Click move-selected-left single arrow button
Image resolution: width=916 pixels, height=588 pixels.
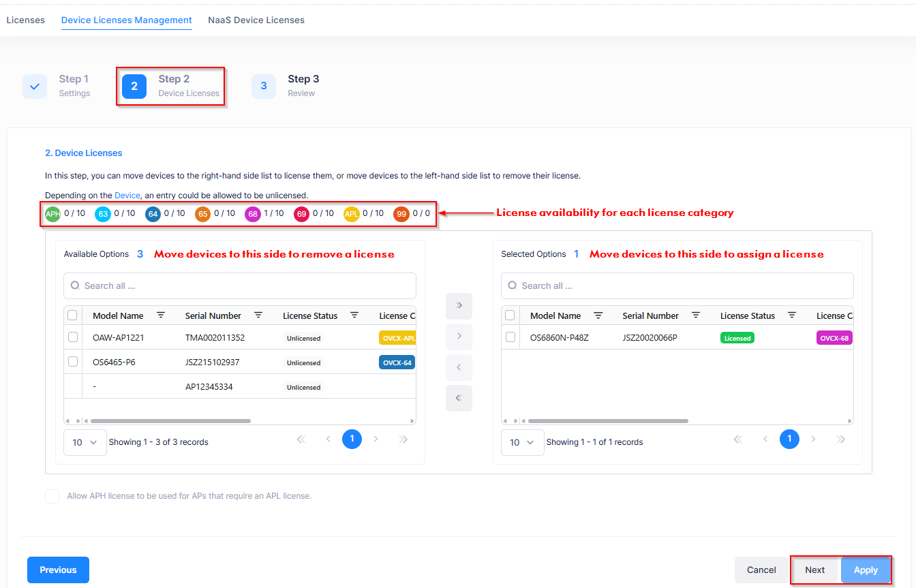(x=459, y=367)
